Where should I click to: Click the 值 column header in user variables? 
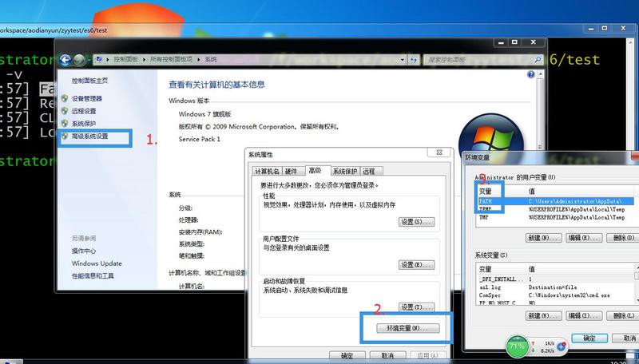pos(581,191)
